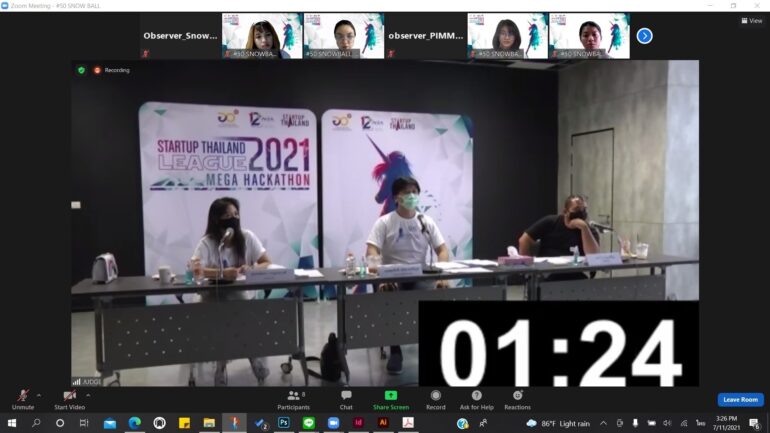Open Task View on the taskbar
The image size is (770, 433).
[84, 423]
